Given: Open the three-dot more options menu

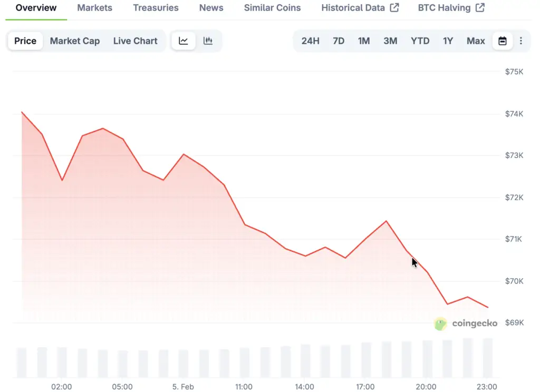Looking at the screenshot, I should point(521,41).
